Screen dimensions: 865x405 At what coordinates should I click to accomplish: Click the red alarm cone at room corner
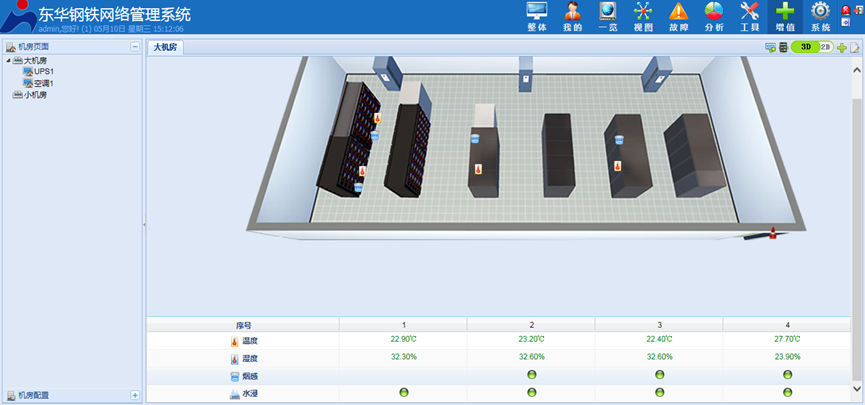pyautogui.click(x=772, y=233)
